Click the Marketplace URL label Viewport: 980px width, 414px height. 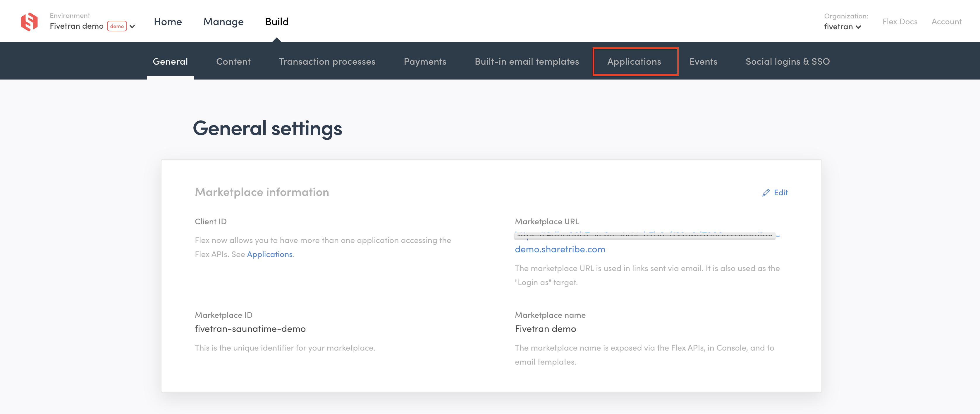(x=547, y=222)
